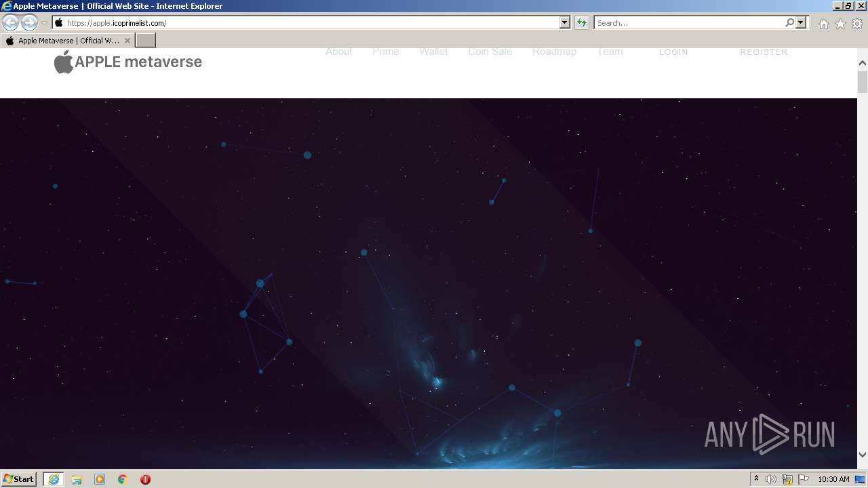The width and height of the screenshot is (868, 488).
Task: Open the About navigation link
Action: (339, 52)
